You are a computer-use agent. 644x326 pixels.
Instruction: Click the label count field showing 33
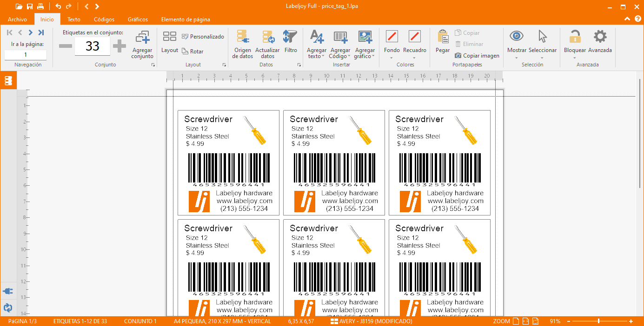coord(93,46)
